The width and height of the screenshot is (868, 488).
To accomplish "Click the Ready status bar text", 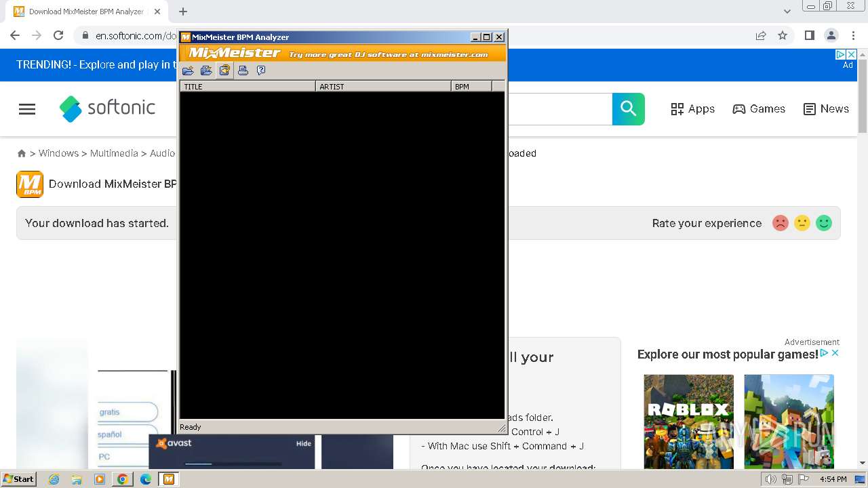I will tap(191, 427).
